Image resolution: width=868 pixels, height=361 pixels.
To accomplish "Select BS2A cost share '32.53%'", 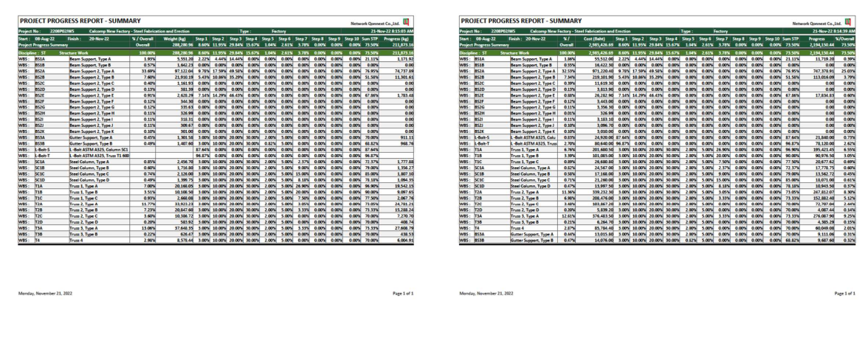I will [568, 71].
